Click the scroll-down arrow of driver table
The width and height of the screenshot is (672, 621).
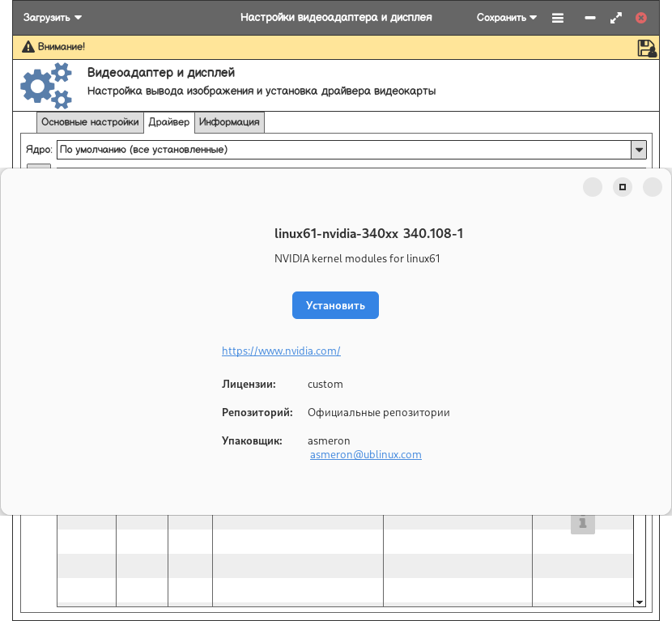(x=640, y=602)
